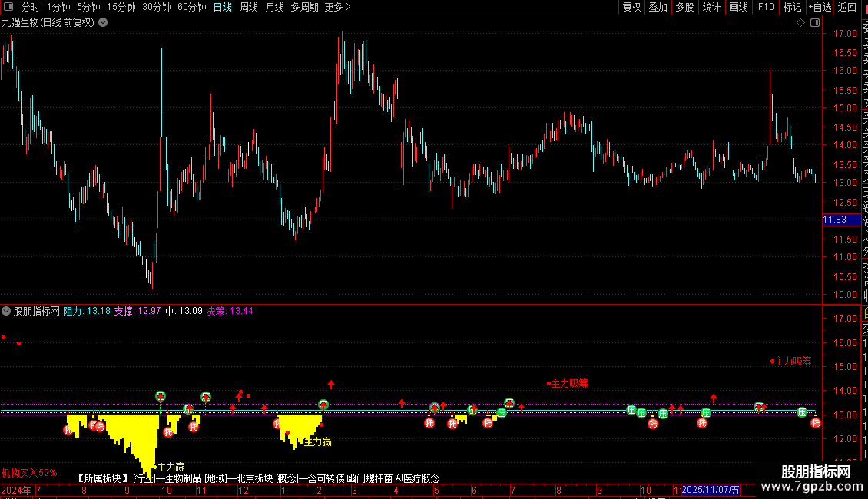This screenshot has width=868, height=499.
Task: Click the 12 month label on time axis
Action: [243, 490]
